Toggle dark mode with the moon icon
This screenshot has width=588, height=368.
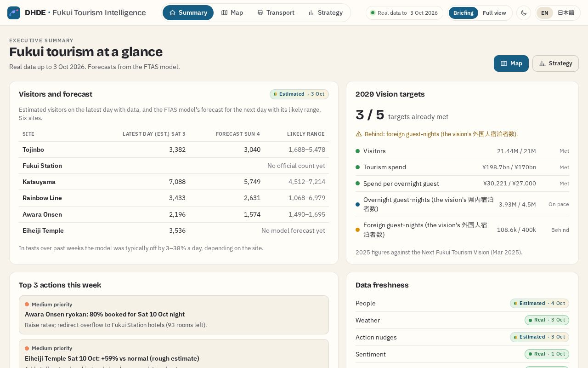(524, 13)
